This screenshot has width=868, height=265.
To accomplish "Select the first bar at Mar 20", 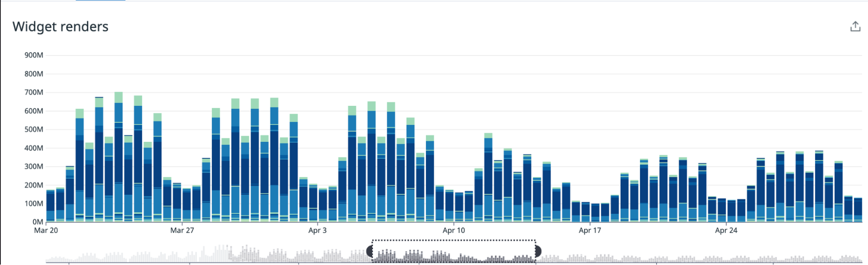I will (x=50, y=206).
